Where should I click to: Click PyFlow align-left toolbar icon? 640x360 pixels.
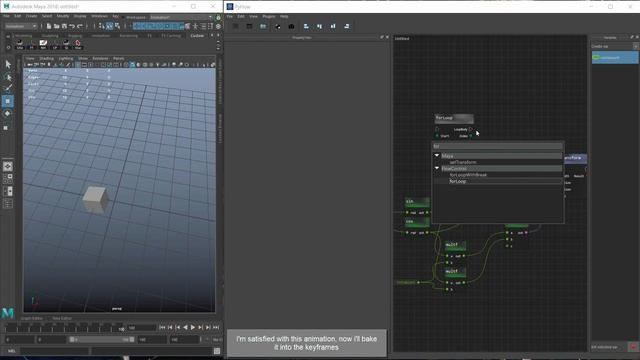pos(306,26)
